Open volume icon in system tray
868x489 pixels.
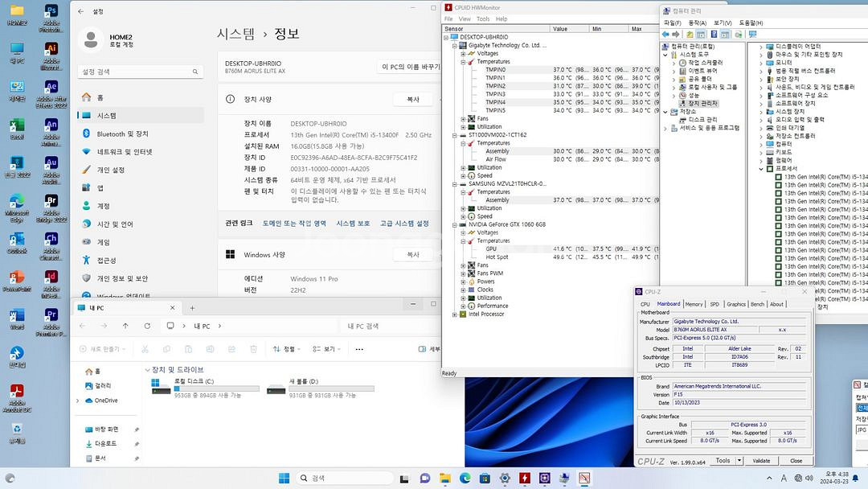[x=809, y=478]
